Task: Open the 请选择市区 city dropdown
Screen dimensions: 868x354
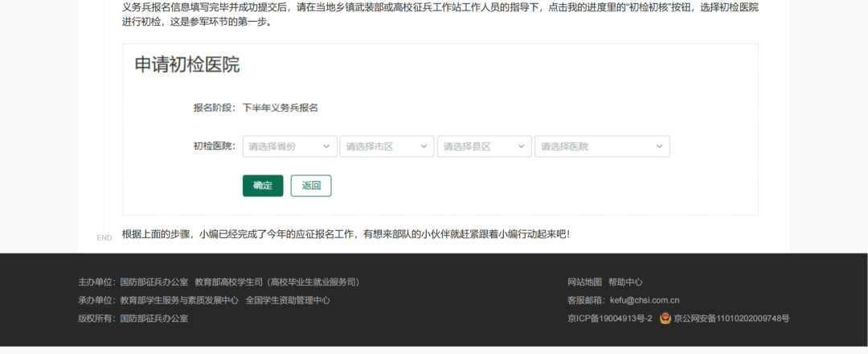Action: (x=387, y=146)
